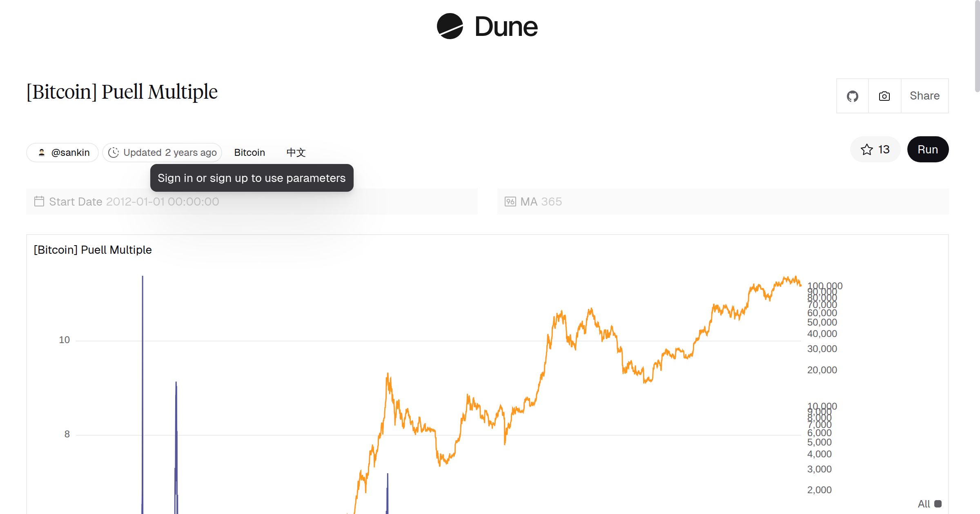Screen dimensions: 980x514
Task: Click the Run button
Action: point(928,149)
